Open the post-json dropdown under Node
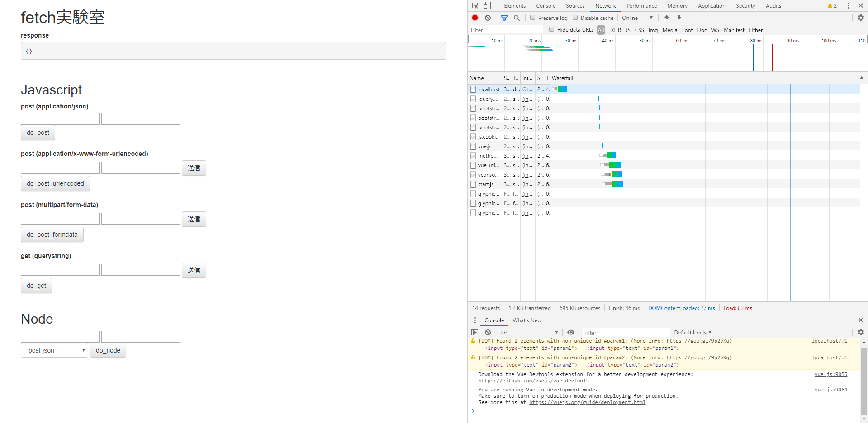The image size is (868, 423). point(54,350)
